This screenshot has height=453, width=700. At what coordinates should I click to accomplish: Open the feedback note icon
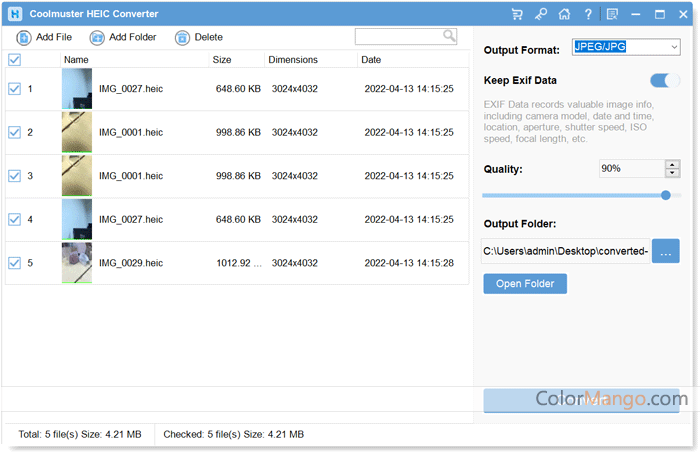(x=612, y=14)
